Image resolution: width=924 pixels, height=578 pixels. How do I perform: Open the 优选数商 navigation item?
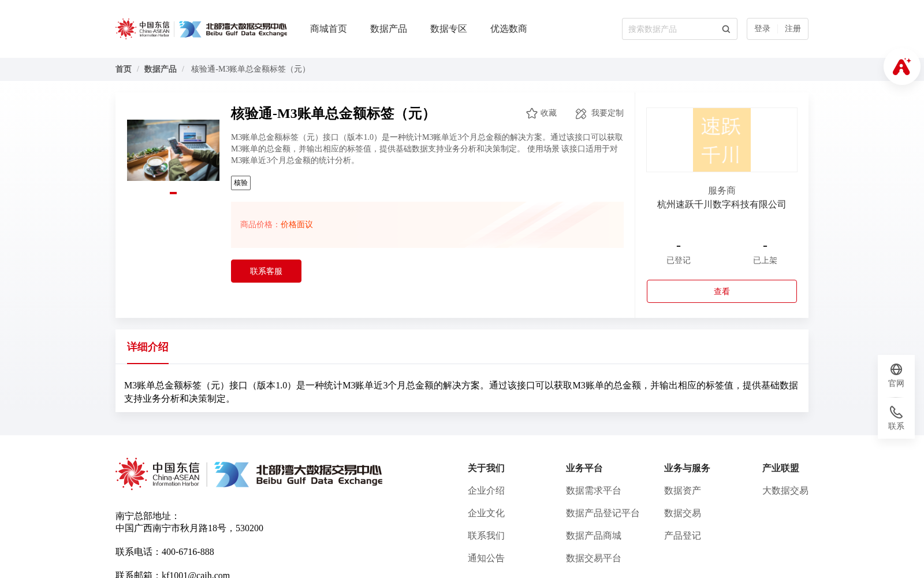point(509,29)
